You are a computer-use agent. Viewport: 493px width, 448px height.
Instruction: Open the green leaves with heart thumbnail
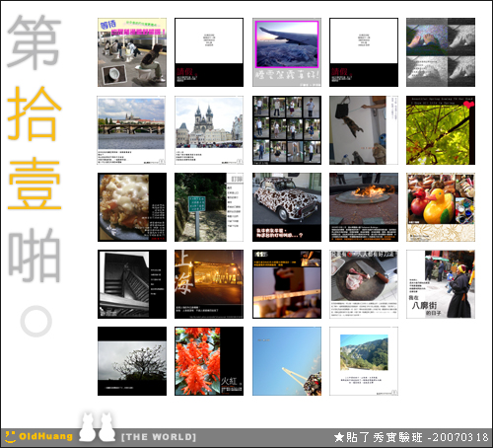click(x=441, y=130)
